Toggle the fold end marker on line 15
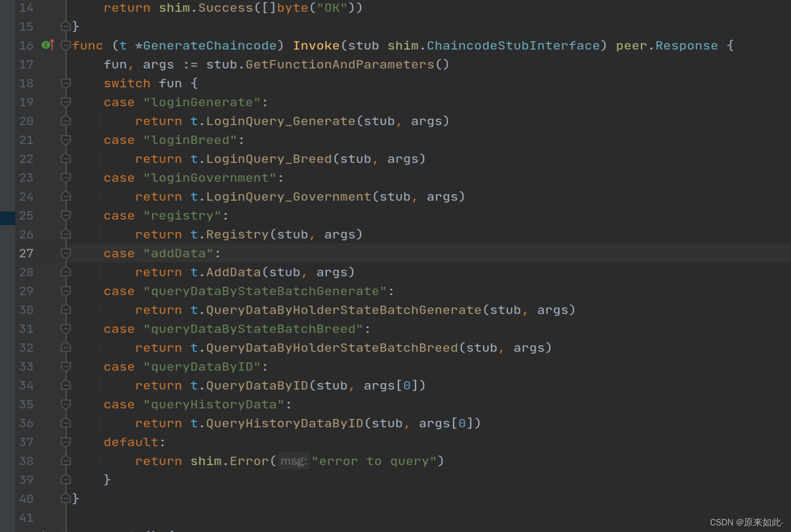 point(66,26)
